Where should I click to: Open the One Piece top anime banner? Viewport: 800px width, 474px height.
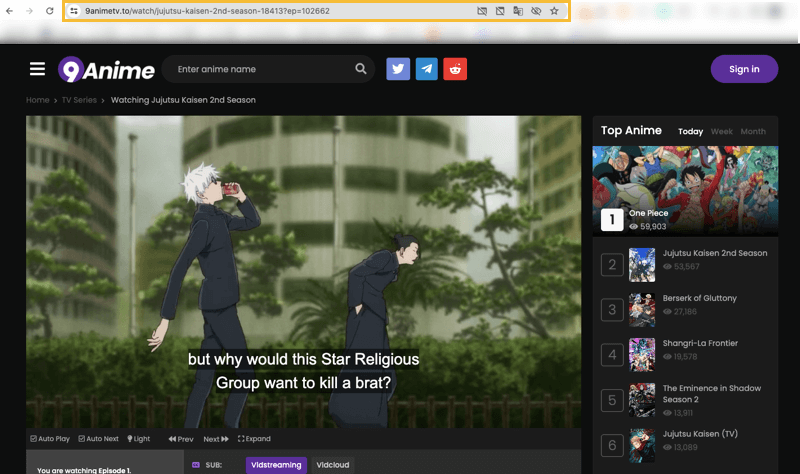(x=685, y=191)
